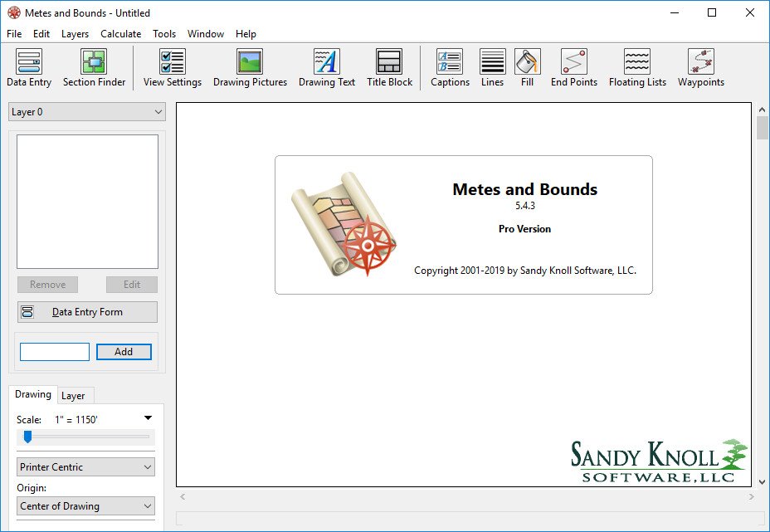Viewport: 770px width, 532px height.
Task: Open the Data Entry Form button
Action: [x=87, y=312]
